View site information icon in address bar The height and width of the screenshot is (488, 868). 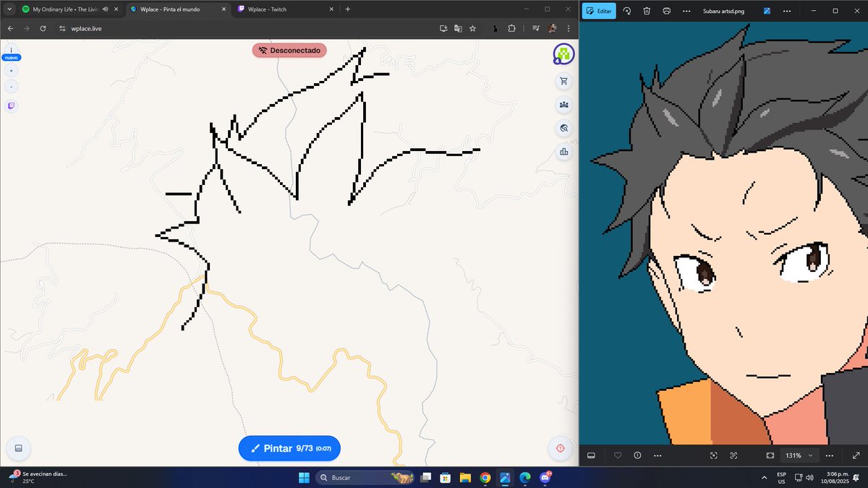pos(62,28)
